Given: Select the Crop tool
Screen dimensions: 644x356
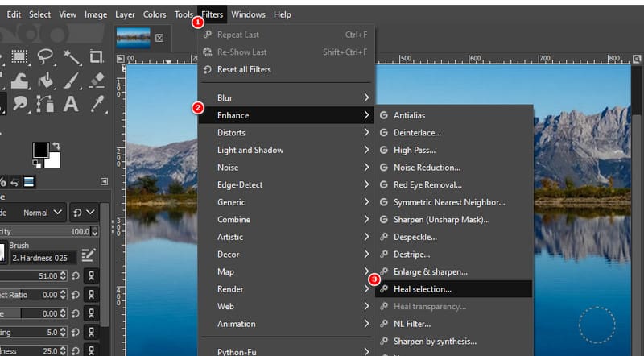Looking at the screenshot, I should point(97,56).
